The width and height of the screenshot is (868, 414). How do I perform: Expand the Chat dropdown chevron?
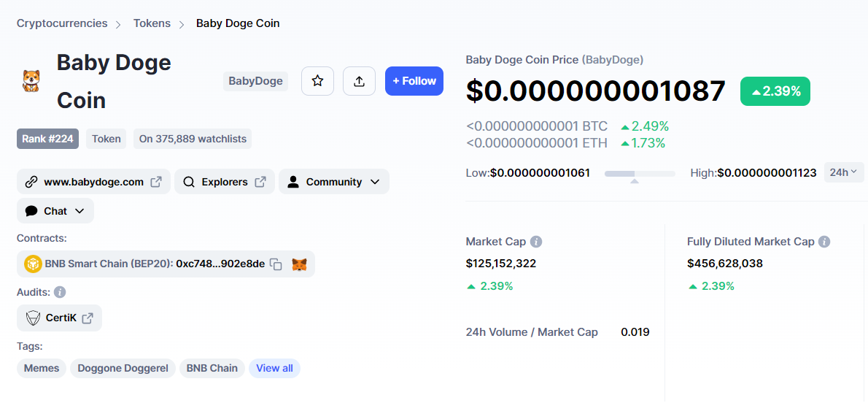tap(80, 211)
